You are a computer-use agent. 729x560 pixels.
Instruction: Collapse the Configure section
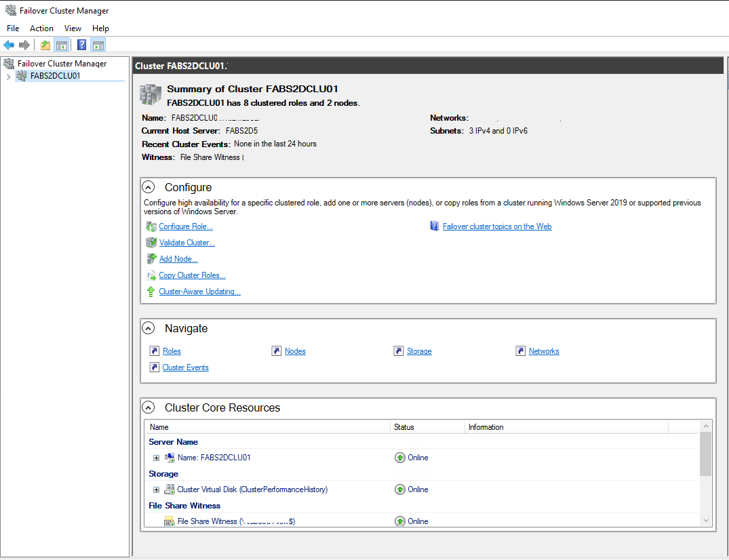pos(149,187)
